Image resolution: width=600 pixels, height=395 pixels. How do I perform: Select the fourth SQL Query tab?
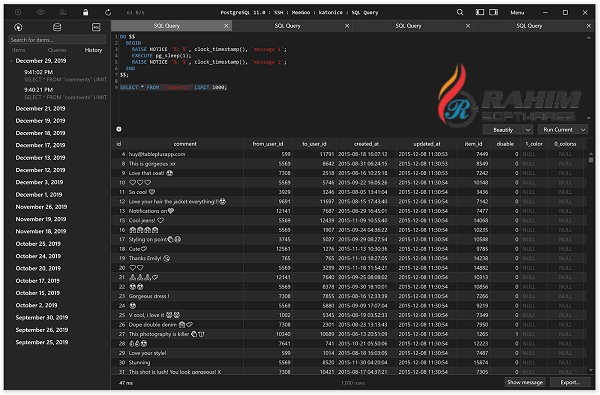click(x=530, y=26)
